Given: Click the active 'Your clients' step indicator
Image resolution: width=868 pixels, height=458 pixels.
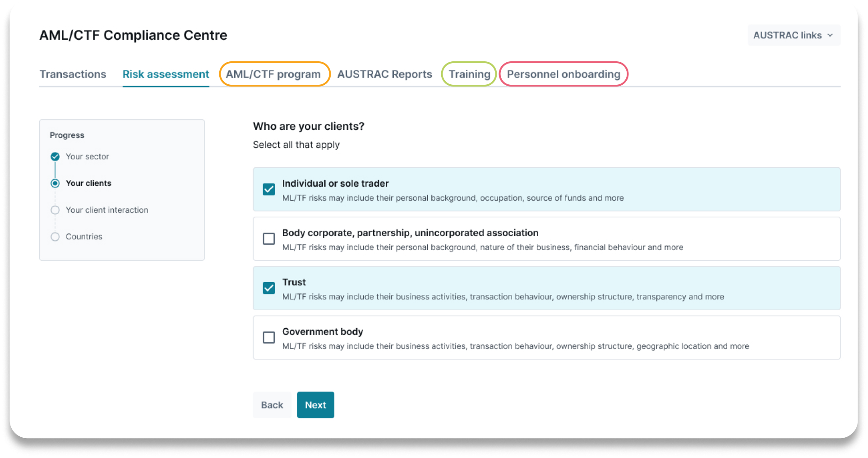Looking at the screenshot, I should tap(55, 183).
